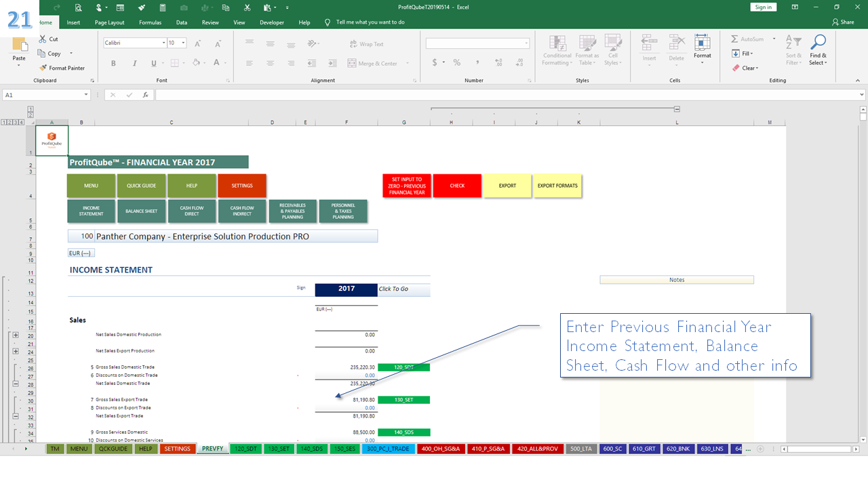Select the 120_SDT sheet tab
The height and width of the screenshot is (488, 868).
point(245,449)
